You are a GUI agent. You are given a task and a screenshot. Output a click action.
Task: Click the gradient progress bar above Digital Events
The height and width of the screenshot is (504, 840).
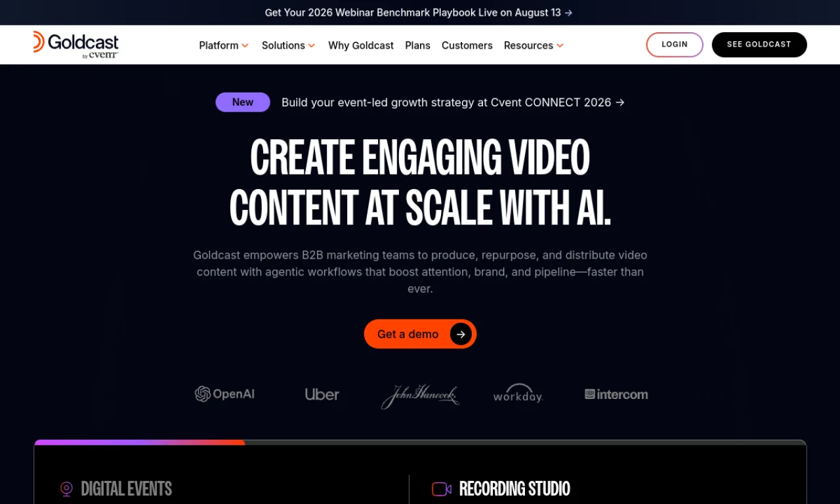click(x=140, y=442)
